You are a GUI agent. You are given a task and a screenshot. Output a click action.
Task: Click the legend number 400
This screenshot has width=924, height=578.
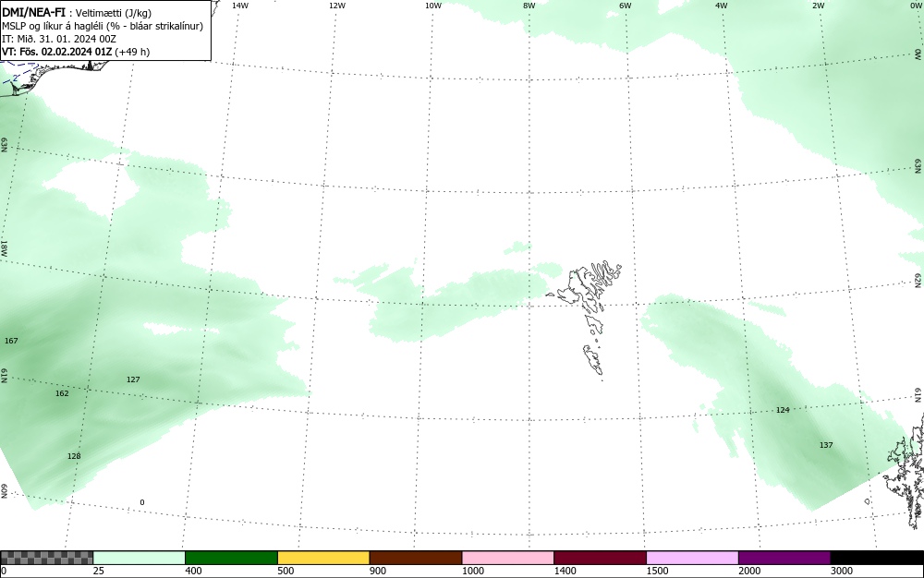(x=193, y=571)
